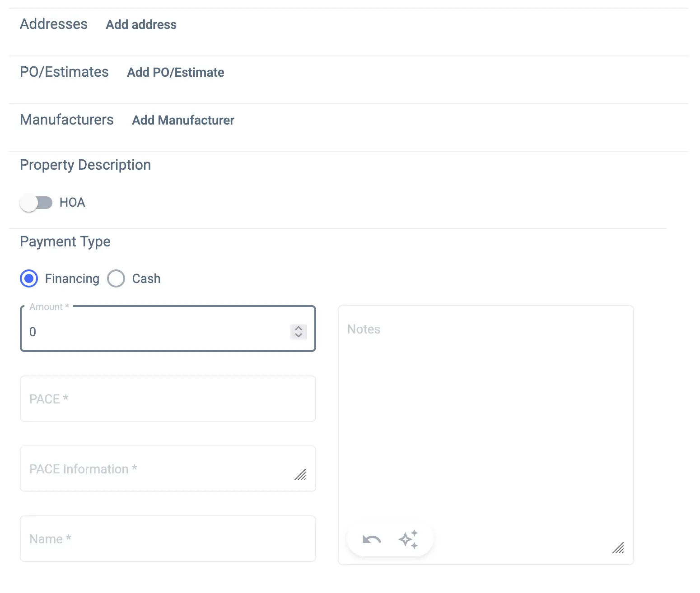
Task: Click Add PO/Estimate
Action: (175, 72)
